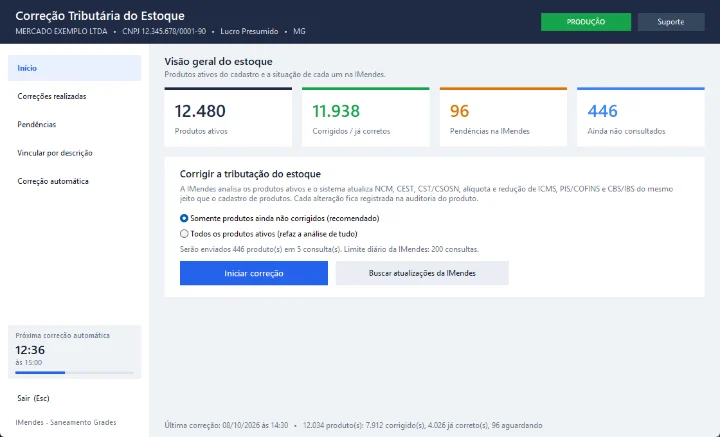Open the 96 Pendências na IMendes card
Screen dimensions: 720x437
pos(503,117)
